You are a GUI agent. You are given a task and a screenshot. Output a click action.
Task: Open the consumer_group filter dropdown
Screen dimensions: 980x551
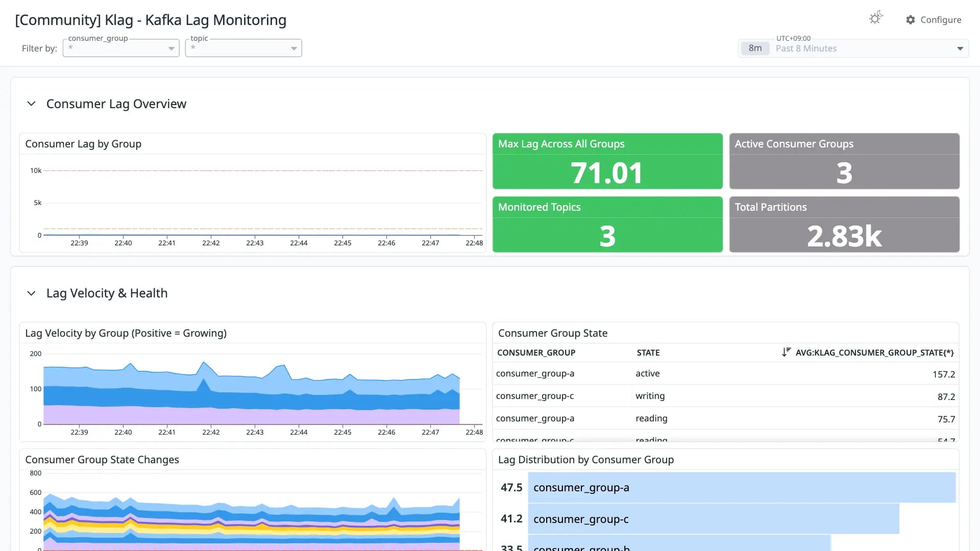[x=121, y=48]
